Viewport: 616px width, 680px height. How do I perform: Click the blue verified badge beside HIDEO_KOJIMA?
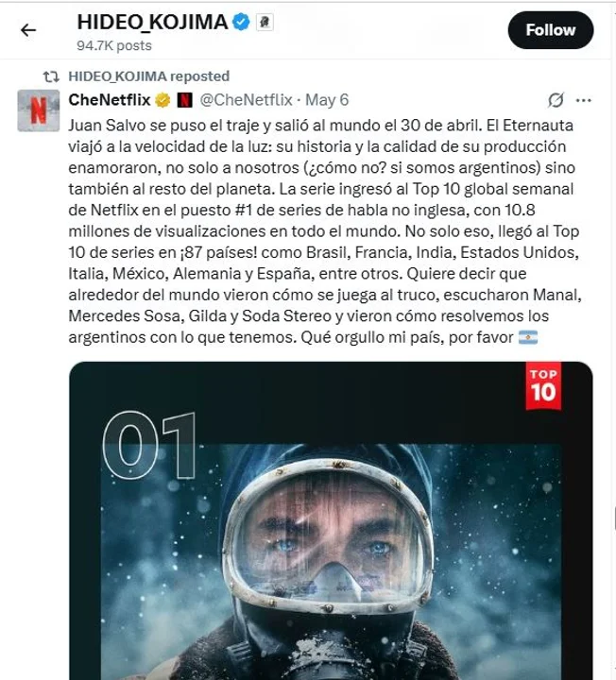[241, 22]
